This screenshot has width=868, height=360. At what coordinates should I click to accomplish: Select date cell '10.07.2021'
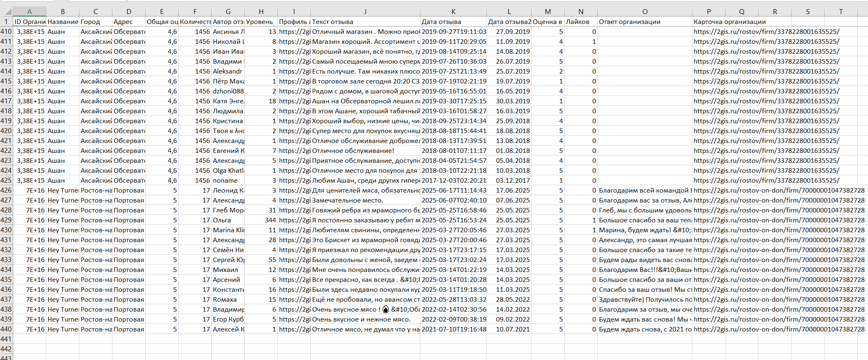tap(509, 329)
